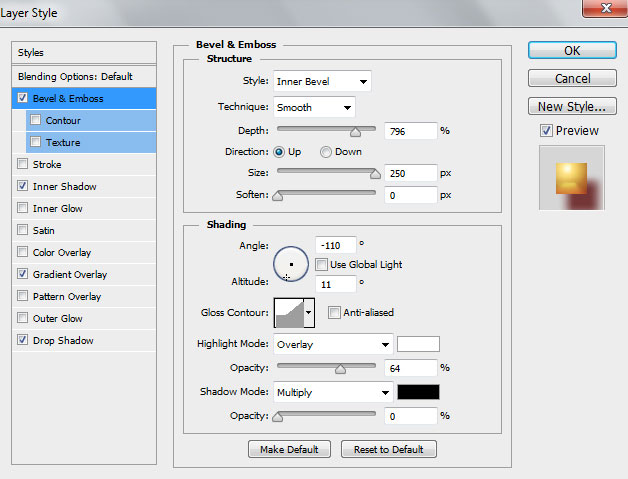The height and width of the screenshot is (479, 628).
Task: Disable the Drop Shadow checkbox
Action: pos(22,340)
